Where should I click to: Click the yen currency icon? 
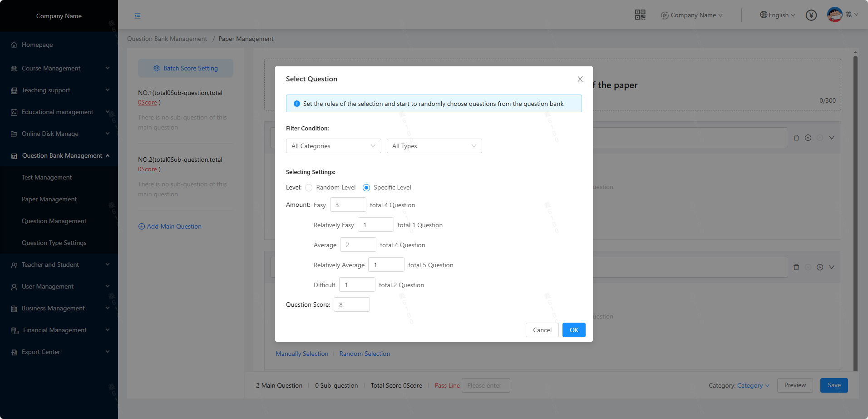tap(811, 15)
